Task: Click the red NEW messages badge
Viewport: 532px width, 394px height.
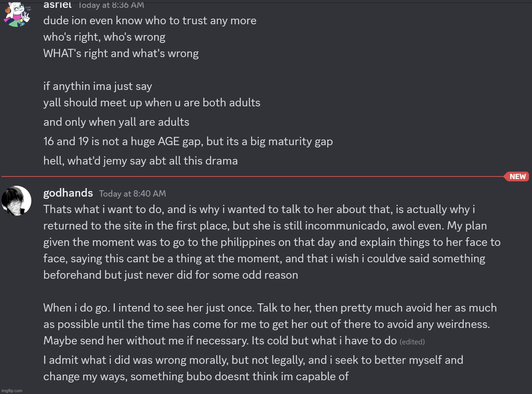Action: (x=517, y=176)
